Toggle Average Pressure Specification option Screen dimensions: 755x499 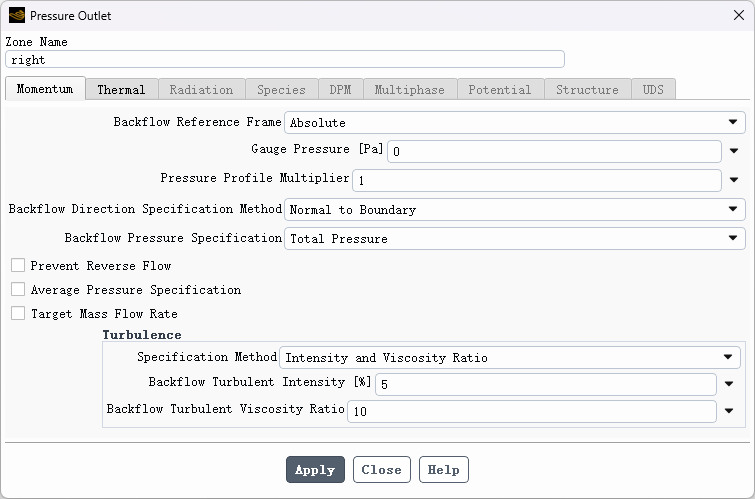pyautogui.click(x=18, y=290)
